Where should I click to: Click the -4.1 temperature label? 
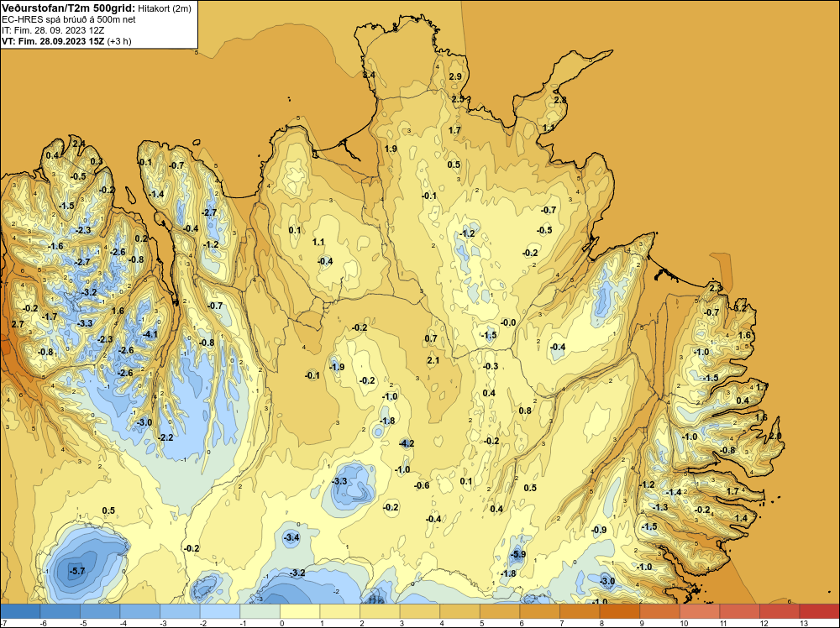pos(150,335)
